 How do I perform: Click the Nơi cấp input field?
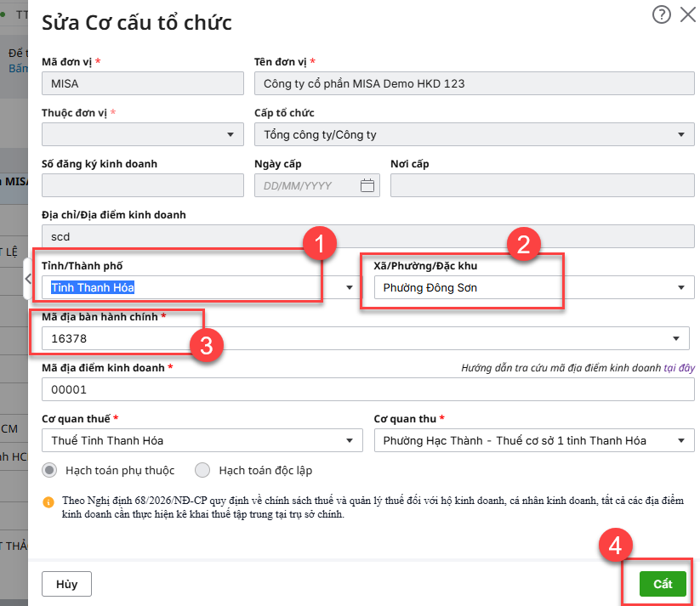542,185
